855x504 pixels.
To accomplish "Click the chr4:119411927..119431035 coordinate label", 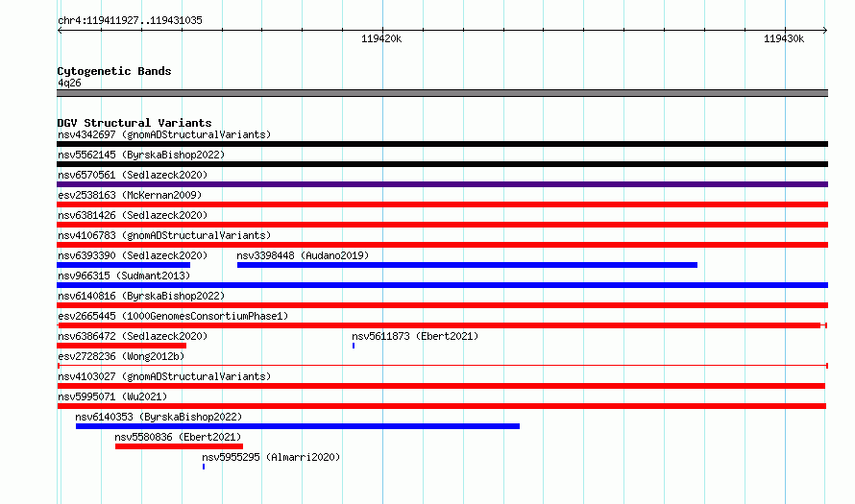I will click(130, 20).
